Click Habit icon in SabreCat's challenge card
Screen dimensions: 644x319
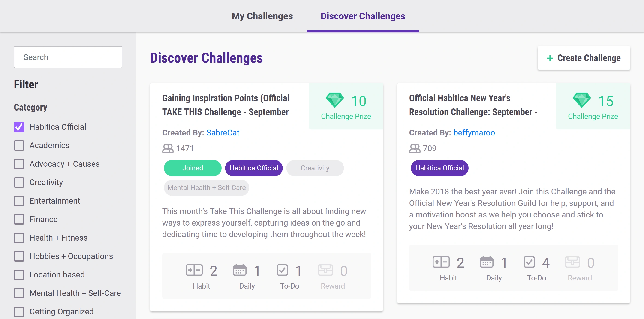[x=194, y=270]
